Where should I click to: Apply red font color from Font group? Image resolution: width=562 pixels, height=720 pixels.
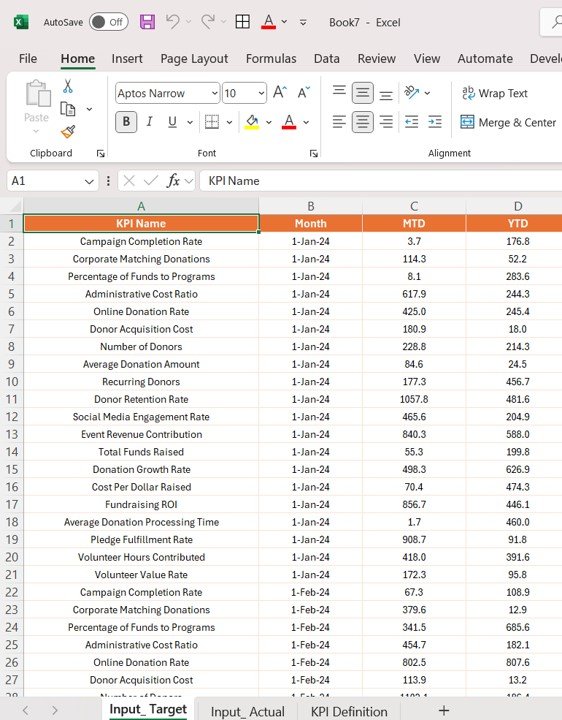[289, 122]
